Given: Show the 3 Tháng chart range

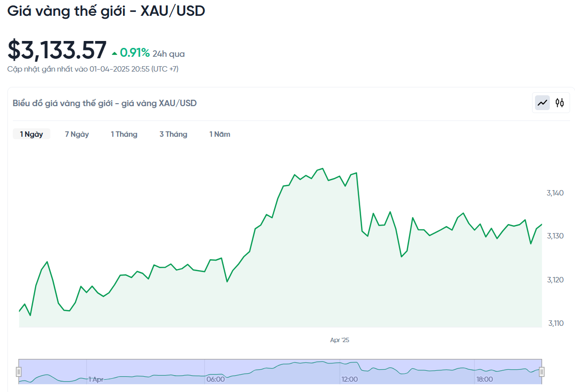Looking at the screenshot, I should click(x=173, y=134).
